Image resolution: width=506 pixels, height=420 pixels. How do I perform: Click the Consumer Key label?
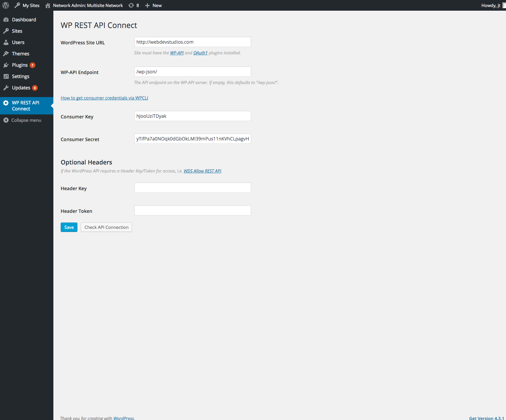77,117
